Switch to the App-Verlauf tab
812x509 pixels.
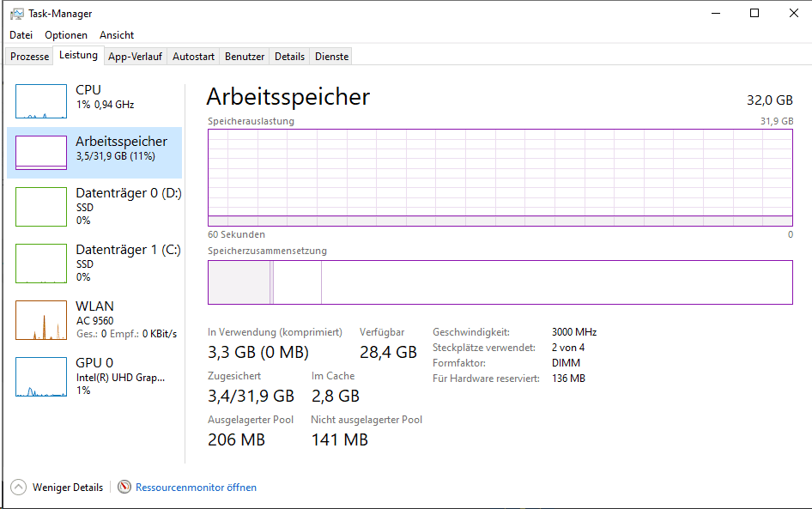pos(136,57)
